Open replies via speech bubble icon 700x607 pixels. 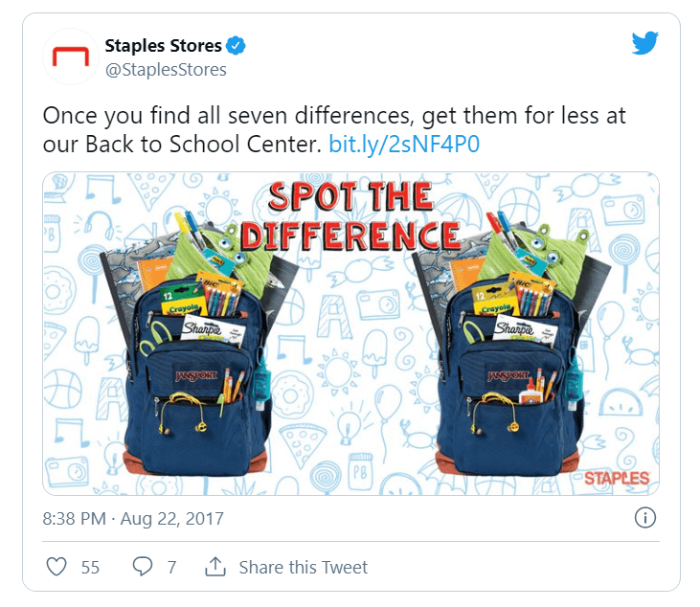(x=143, y=567)
